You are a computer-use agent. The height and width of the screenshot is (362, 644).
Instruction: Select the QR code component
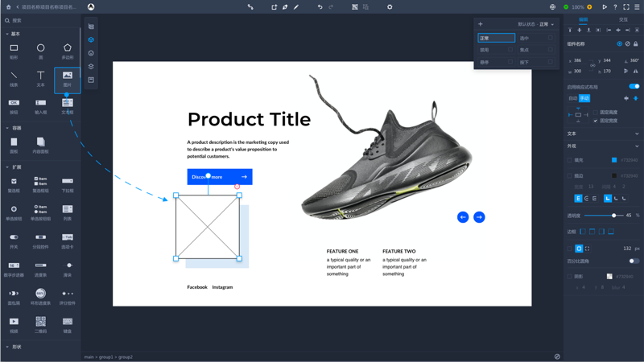pos(40,321)
